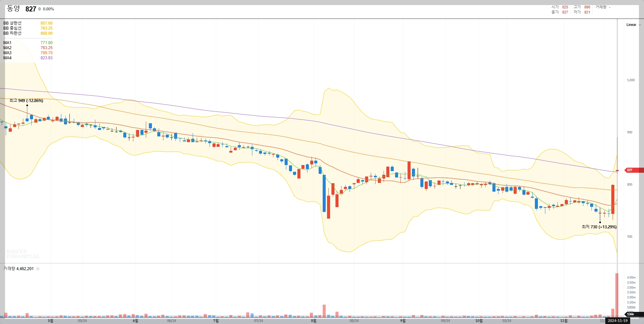This screenshot has height=324, width=644.
Task: Click the 최저 730 (+13.29%) low marker
Action: [599, 227]
